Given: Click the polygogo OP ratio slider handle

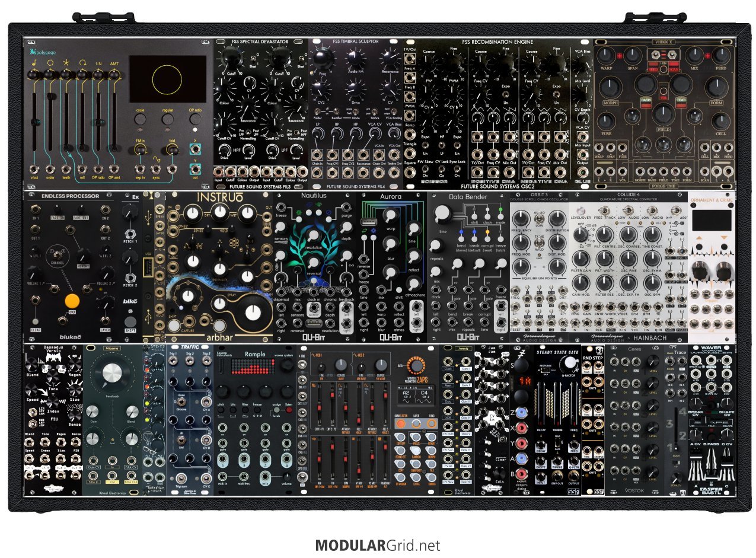Looking at the screenshot, I should point(97,122).
